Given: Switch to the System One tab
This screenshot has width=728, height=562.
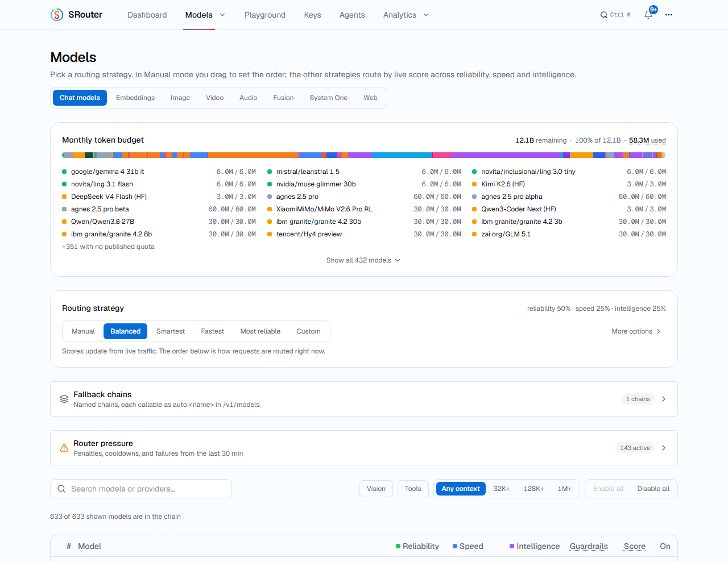Looking at the screenshot, I should point(329,98).
